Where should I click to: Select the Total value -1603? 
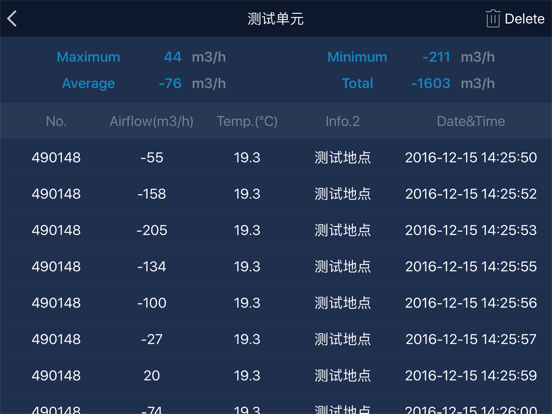pyautogui.click(x=431, y=83)
